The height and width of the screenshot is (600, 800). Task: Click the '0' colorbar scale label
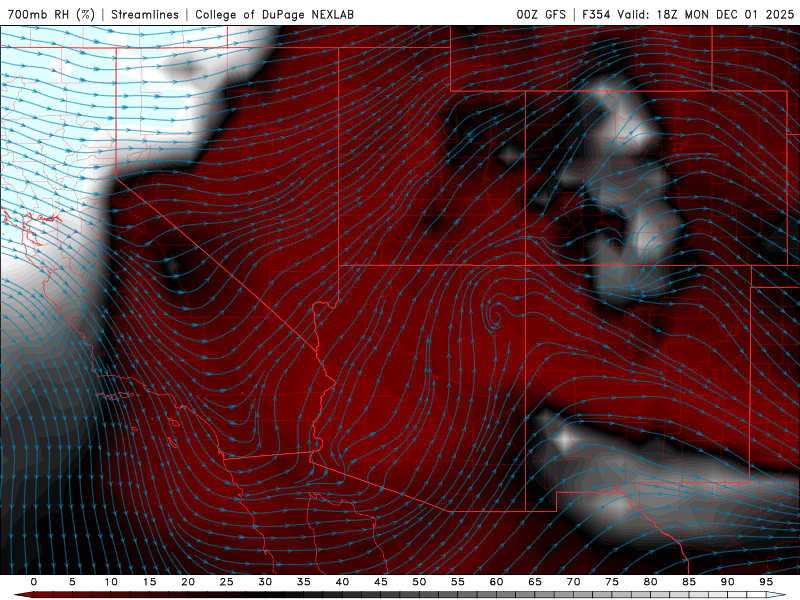(x=34, y=582)
